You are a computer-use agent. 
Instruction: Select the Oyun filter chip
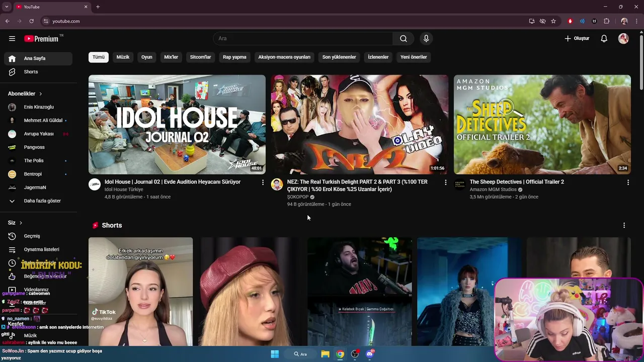[x=146, y=57]
